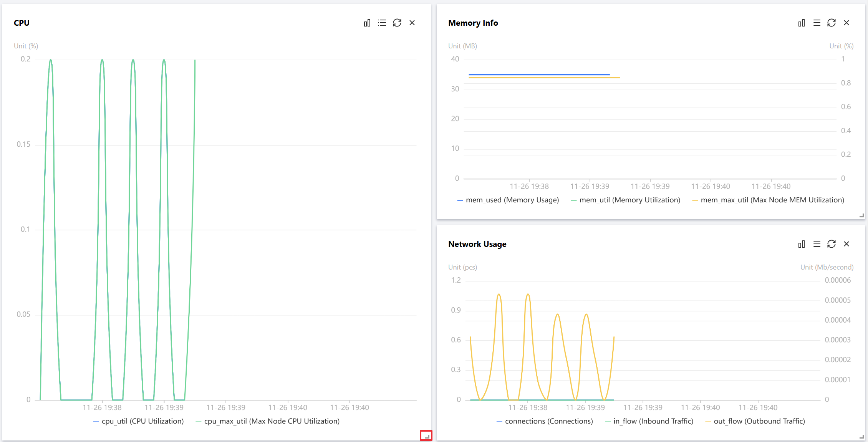Refresh the Network Usage chart
This screenshot has height=442, width=868.
831,244
